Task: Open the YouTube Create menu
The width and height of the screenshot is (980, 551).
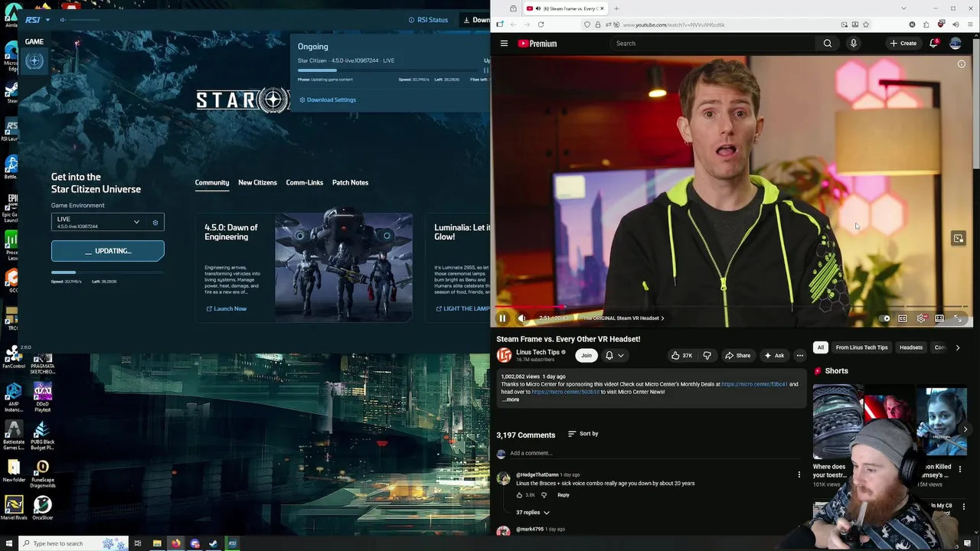Action: (x=903, y=44)
